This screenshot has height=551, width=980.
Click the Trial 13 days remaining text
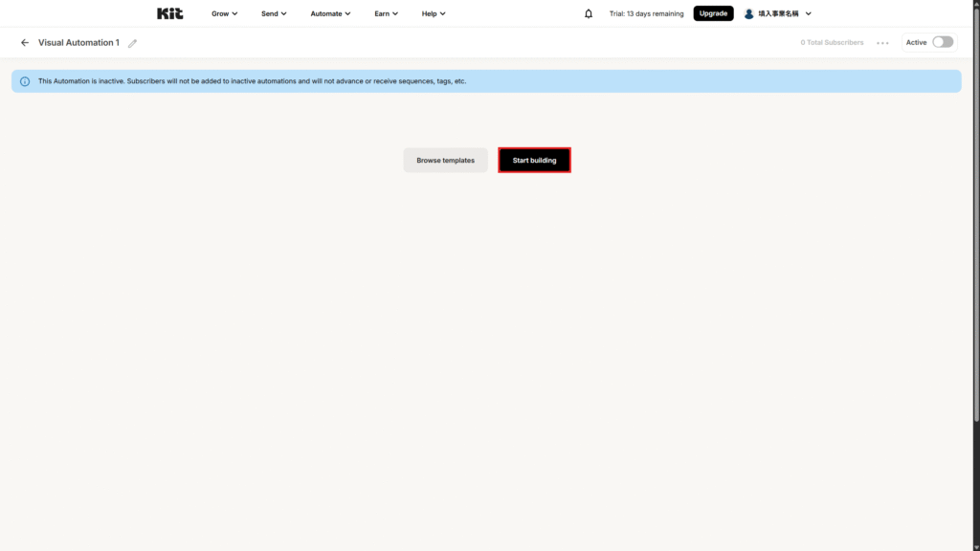[x=646, y=13]
